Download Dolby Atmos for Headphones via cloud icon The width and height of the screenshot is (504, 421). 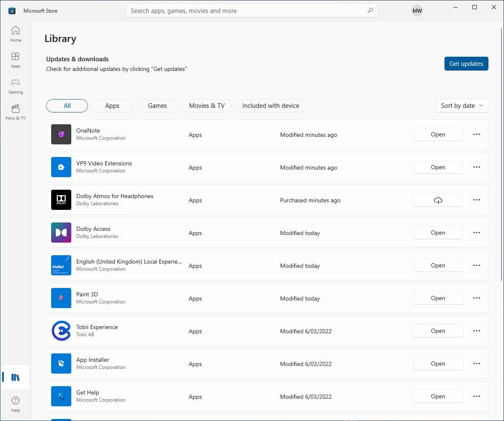tap(438, 200)
